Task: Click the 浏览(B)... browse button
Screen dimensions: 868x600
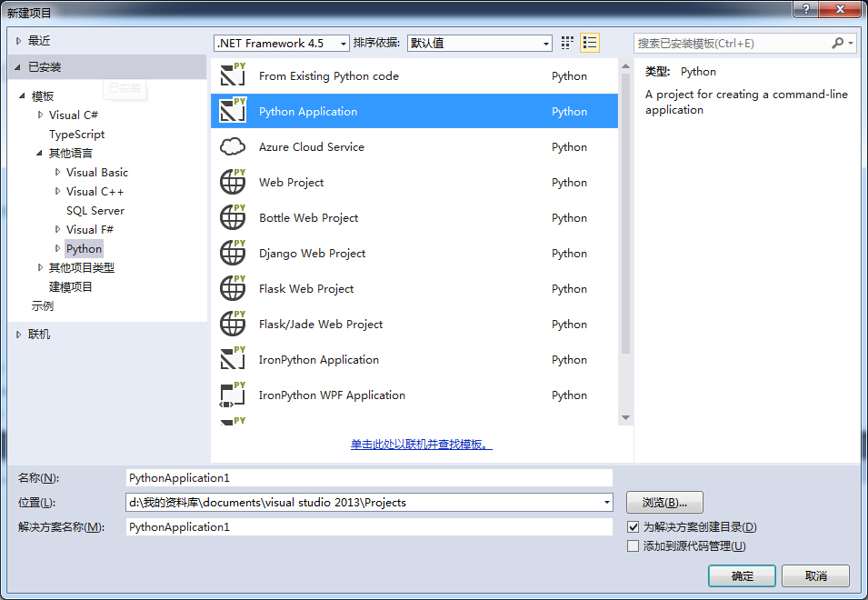Action: coord(664,503)
